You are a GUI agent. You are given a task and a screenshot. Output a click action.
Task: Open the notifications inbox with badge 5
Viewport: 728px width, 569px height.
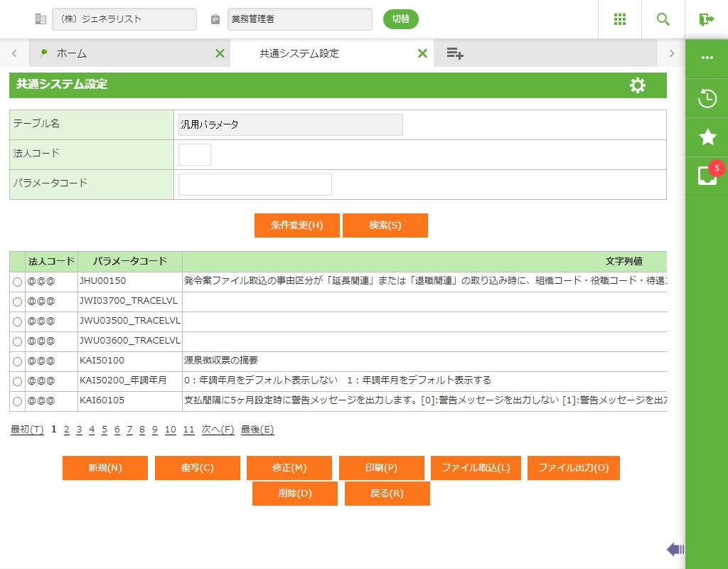(707, 176)
